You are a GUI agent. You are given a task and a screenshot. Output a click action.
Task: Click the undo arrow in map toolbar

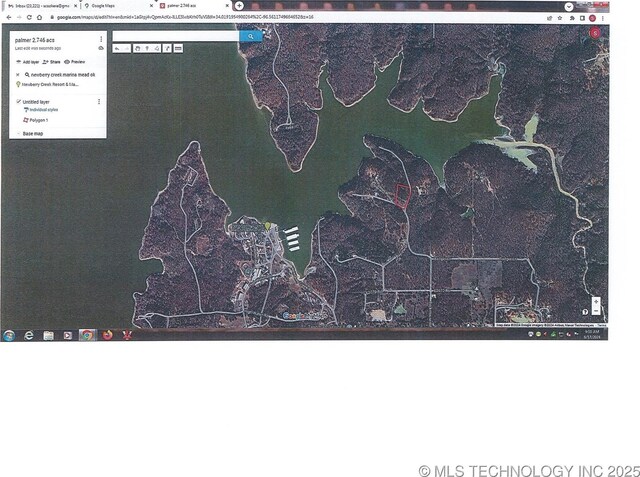coord(117,49)
